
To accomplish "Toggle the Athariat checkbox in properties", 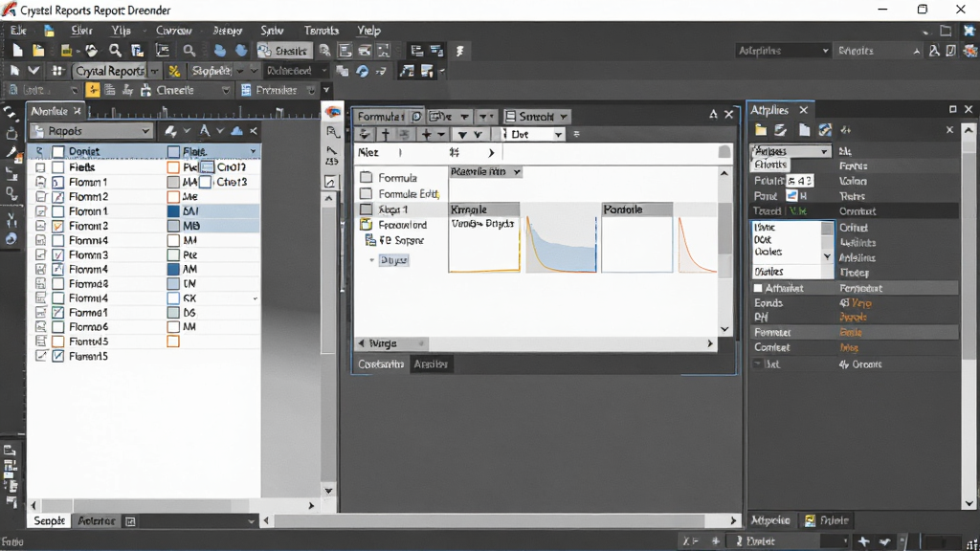I will coord(758,288).
